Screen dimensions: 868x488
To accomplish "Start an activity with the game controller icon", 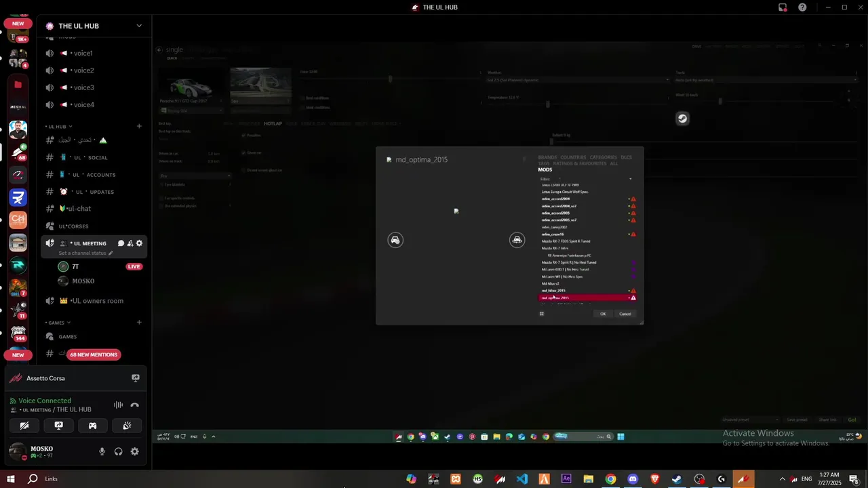I will pos(92,426).
